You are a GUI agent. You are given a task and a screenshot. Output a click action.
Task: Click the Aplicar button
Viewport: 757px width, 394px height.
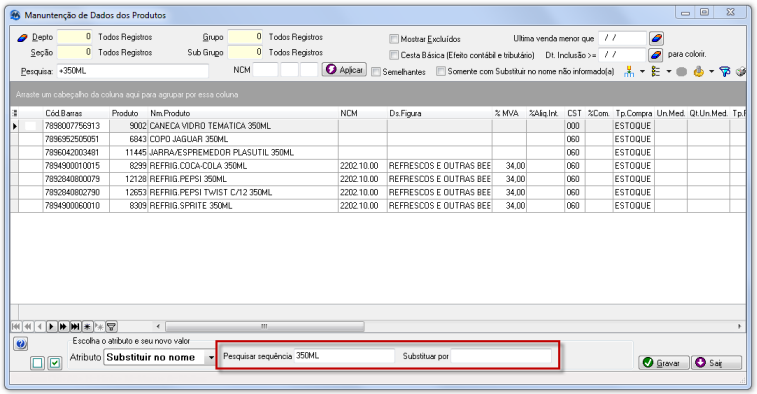click(345, 70)
